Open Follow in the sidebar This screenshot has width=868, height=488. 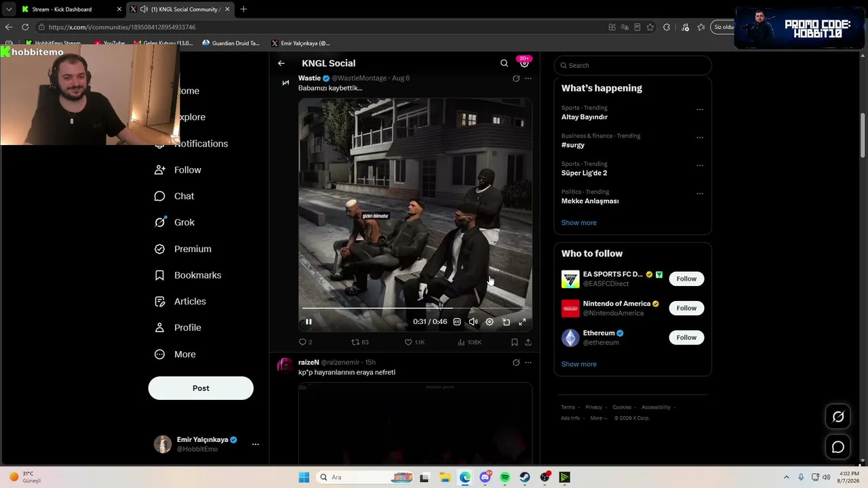coord(178,170)
